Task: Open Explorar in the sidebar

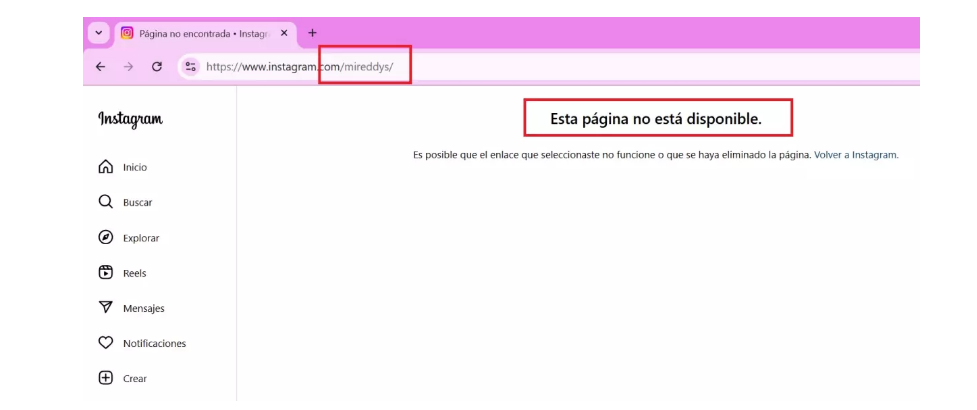Action: [141, 238]
